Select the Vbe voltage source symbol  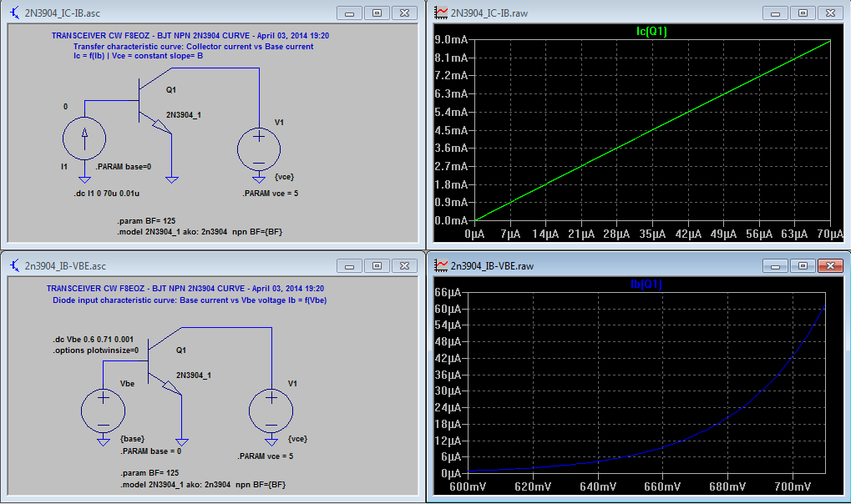tap(103, 411)
